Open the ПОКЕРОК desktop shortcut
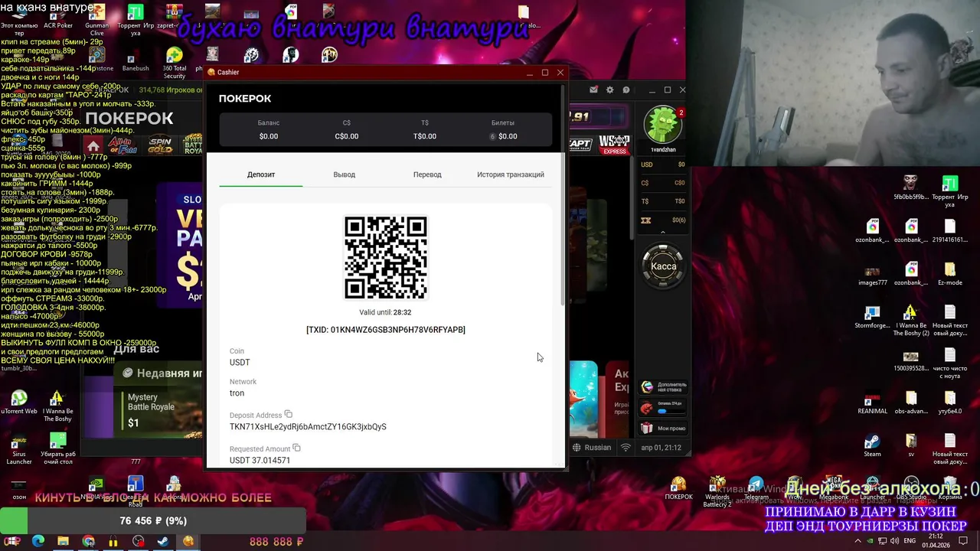980x551 pixels. pos(678,489)
